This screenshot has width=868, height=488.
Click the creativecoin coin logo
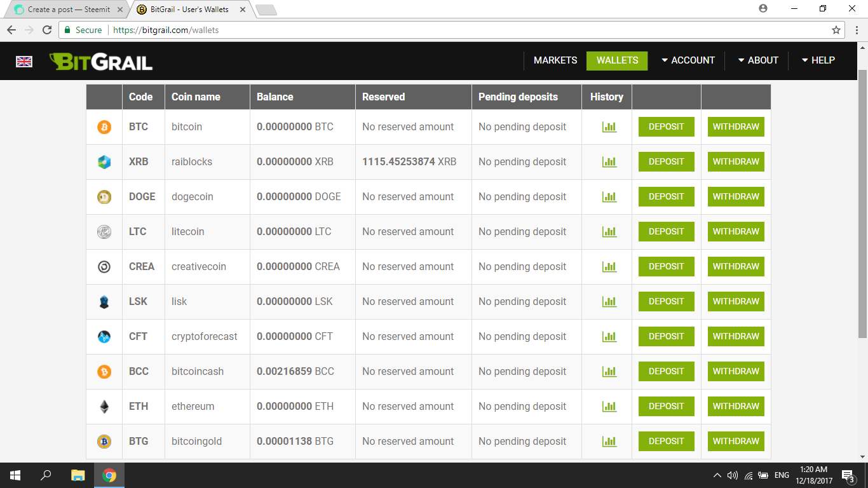104,267
